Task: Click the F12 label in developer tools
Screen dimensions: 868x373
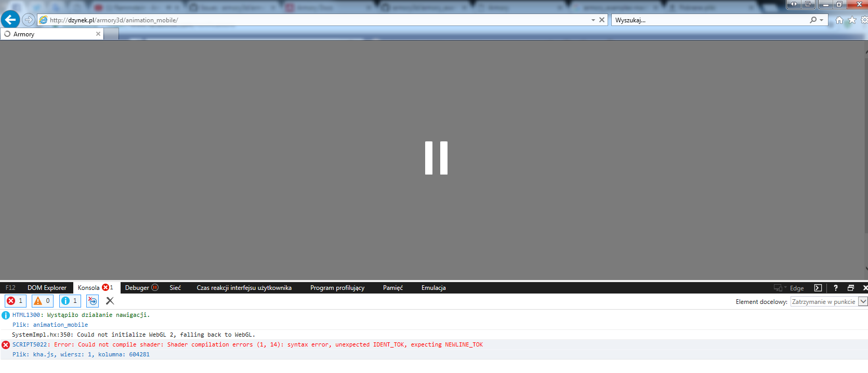Action: 10,288
